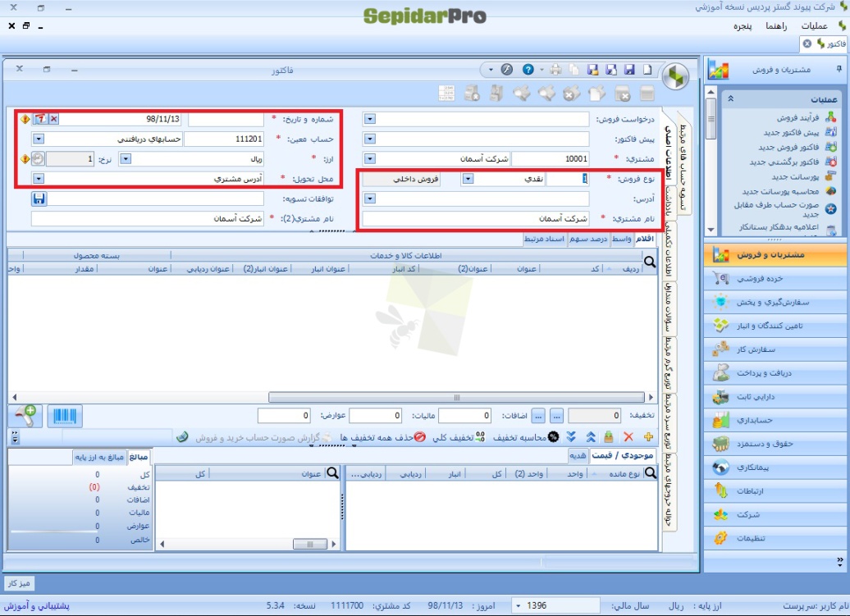Click محاسبه تخفیف button
850x616 pixels.
525,437
